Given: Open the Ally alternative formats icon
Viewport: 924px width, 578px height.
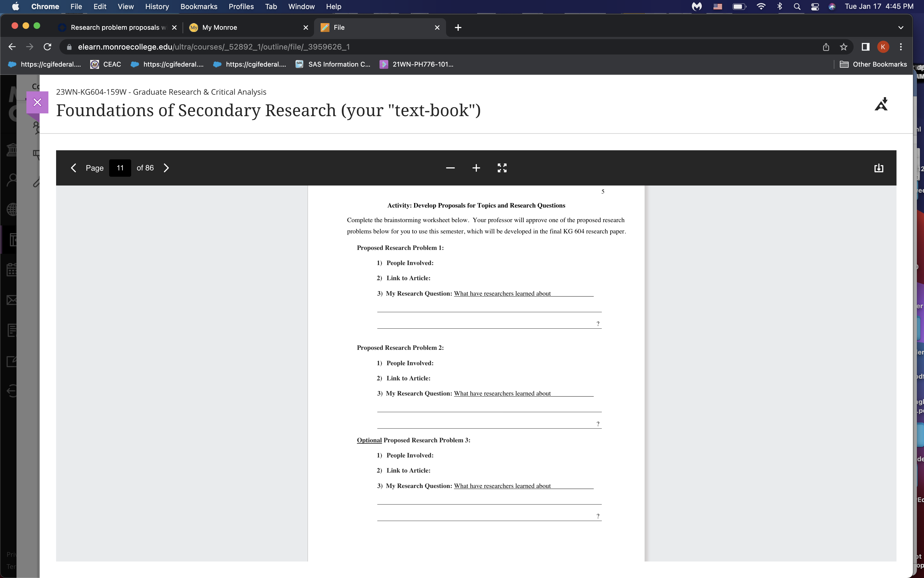Looking at the screenshot, I should (x=881, y=104).
